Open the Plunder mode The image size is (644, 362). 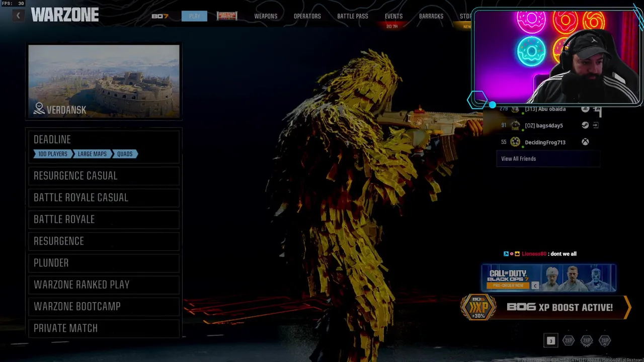(x=104, y=262)
